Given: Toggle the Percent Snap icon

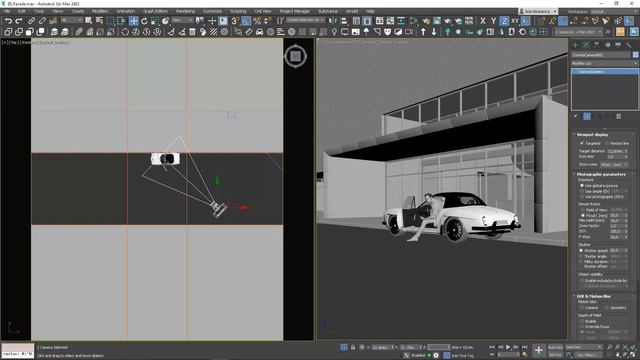Looking at the screenshot, I should 257,20.
